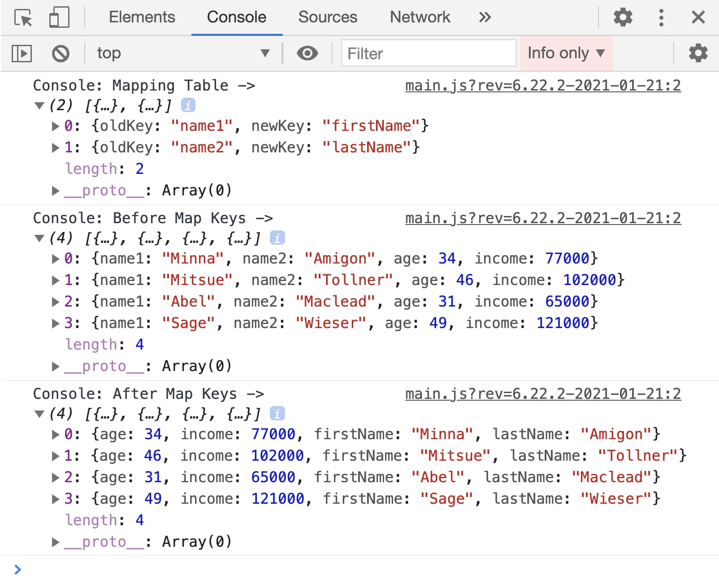719x588 pixels.
Task: Open main.js link beside After Map Keys log
Action: [x=543, y=393]
